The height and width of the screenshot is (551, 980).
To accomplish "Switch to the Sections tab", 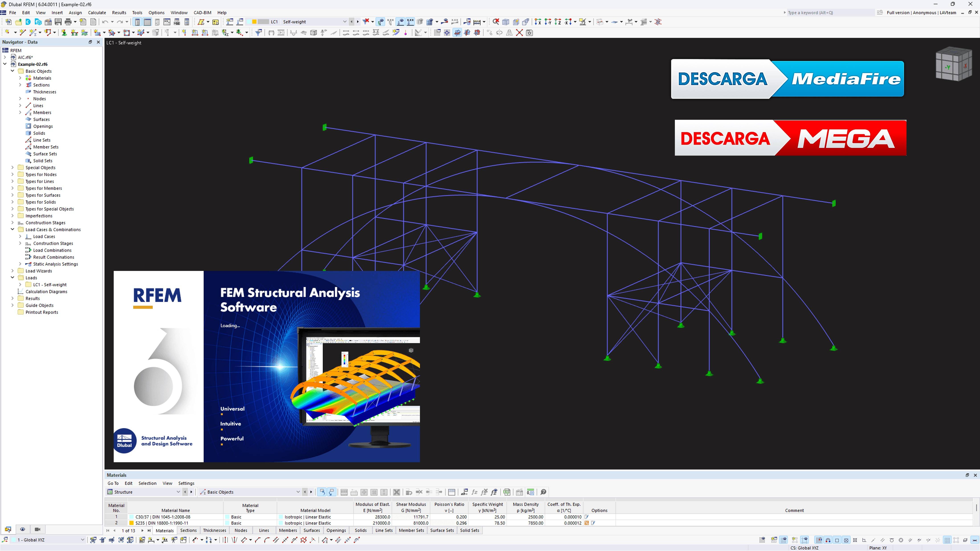I will [188, 530].
